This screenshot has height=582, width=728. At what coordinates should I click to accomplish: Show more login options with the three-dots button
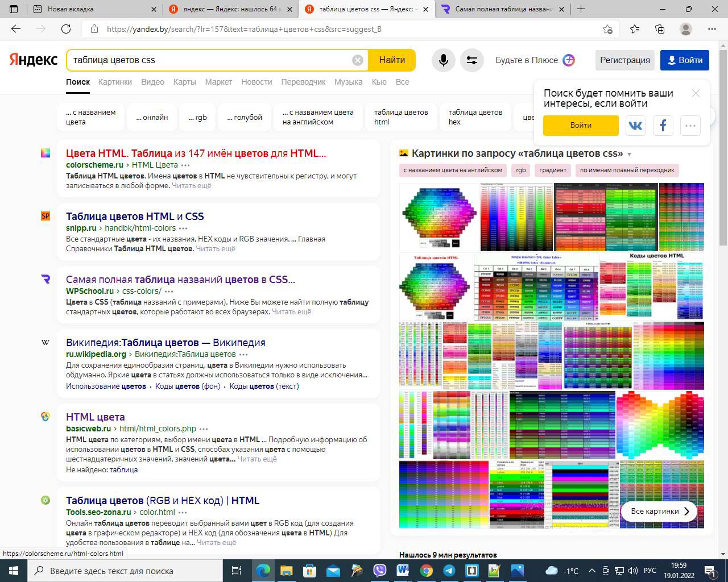(x=690, y=126)
